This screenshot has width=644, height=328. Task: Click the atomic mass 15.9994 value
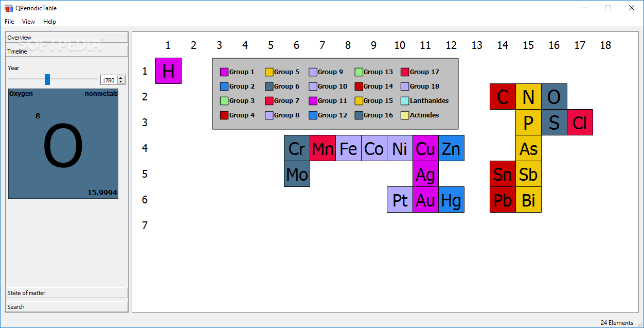(102, 193)
